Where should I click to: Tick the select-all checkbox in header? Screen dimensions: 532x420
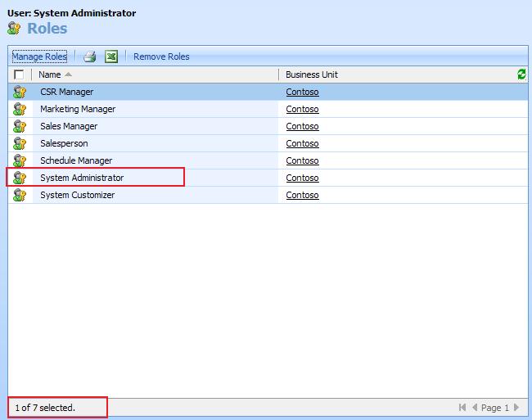tap(19, 75)
